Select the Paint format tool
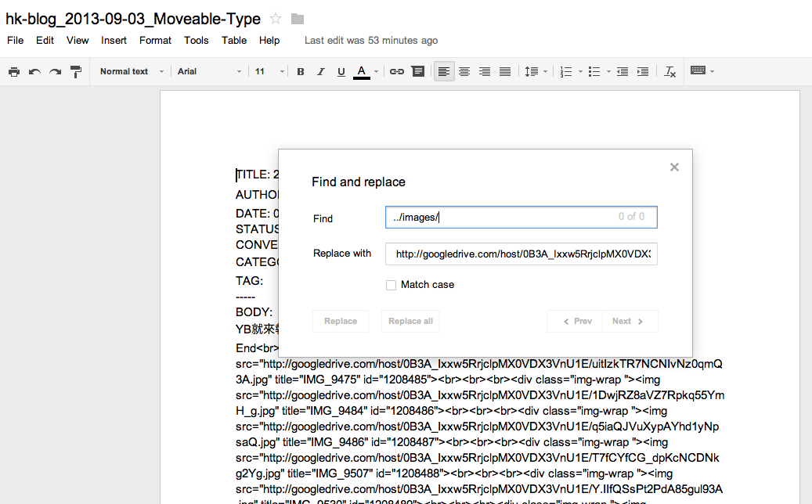Image resolution: width=812 pixels, height=504 pixels. [75, 71]
